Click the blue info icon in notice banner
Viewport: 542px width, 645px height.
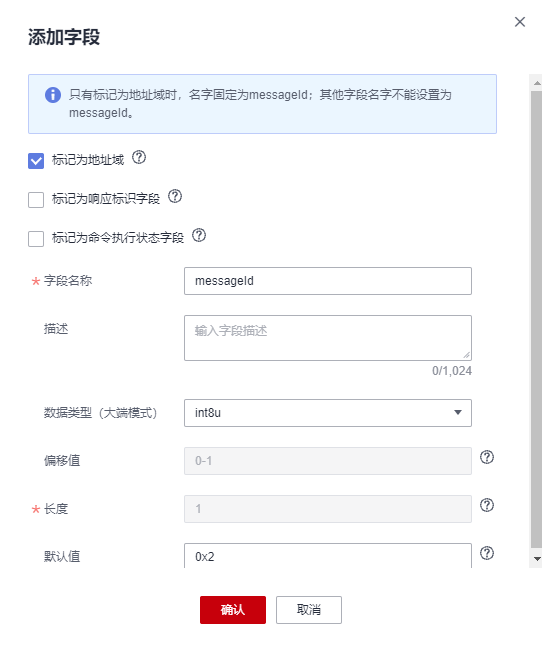pyautogui.click(x=53, y=95)
